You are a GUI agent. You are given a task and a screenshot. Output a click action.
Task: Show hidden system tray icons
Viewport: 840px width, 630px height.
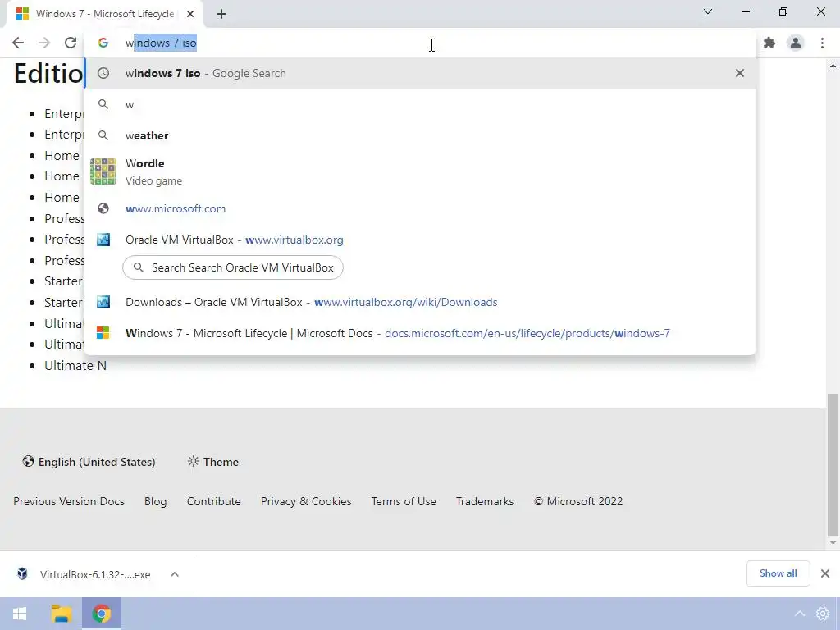pyautogui.click(x=799, y=614)
